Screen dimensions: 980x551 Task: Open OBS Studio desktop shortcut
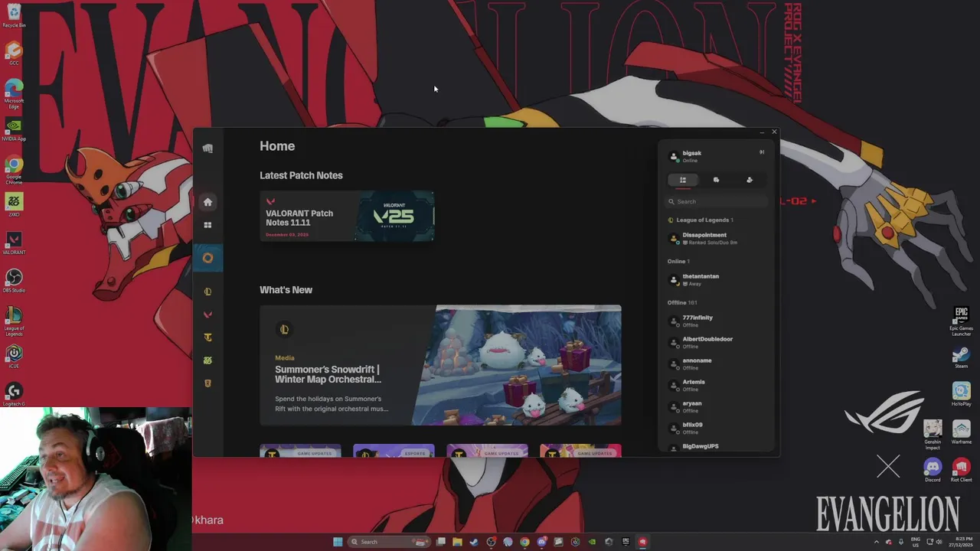(x=14, y=280)
